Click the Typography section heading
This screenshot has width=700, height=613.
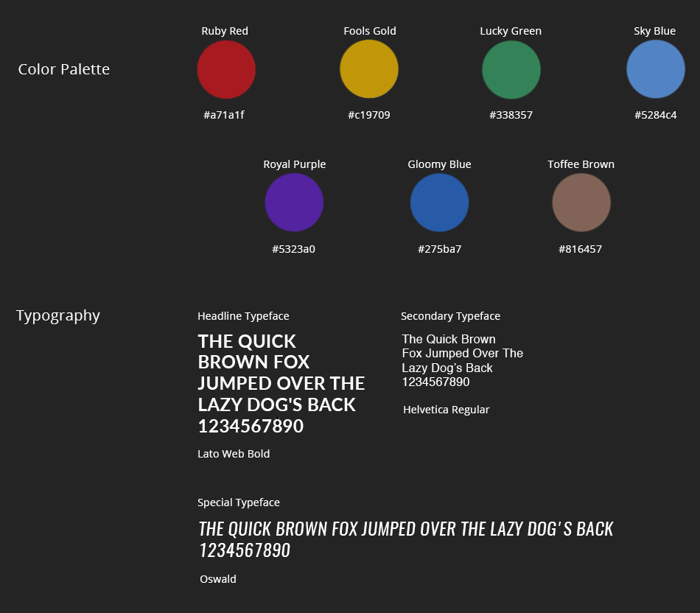pyautogui.click(x=58, y=315)
